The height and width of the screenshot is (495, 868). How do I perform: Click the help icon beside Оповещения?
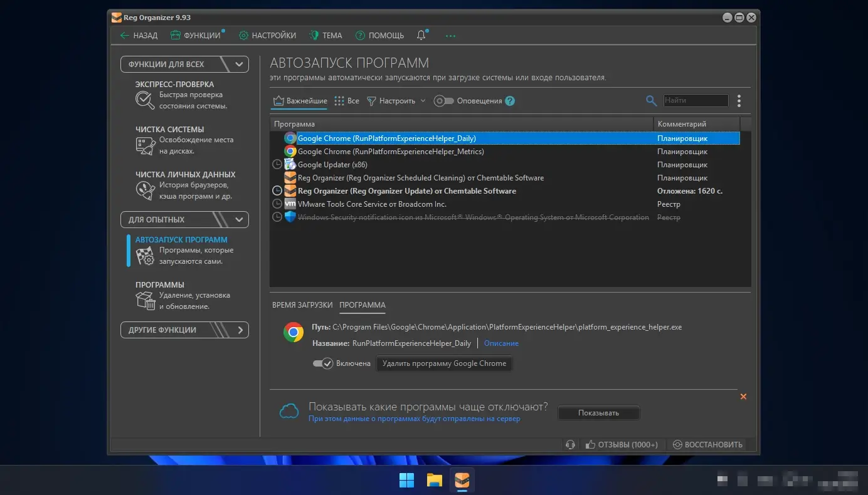pos(510,101)
